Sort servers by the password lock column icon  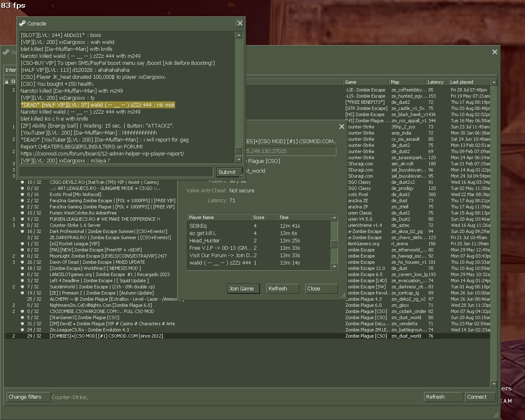click(x=7, y=82)
